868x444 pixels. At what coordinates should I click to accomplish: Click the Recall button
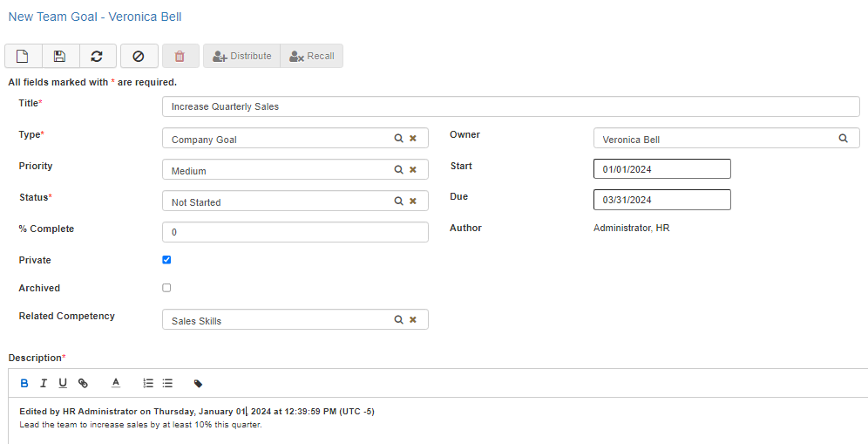pyautogui.click(x=312, y=56)
